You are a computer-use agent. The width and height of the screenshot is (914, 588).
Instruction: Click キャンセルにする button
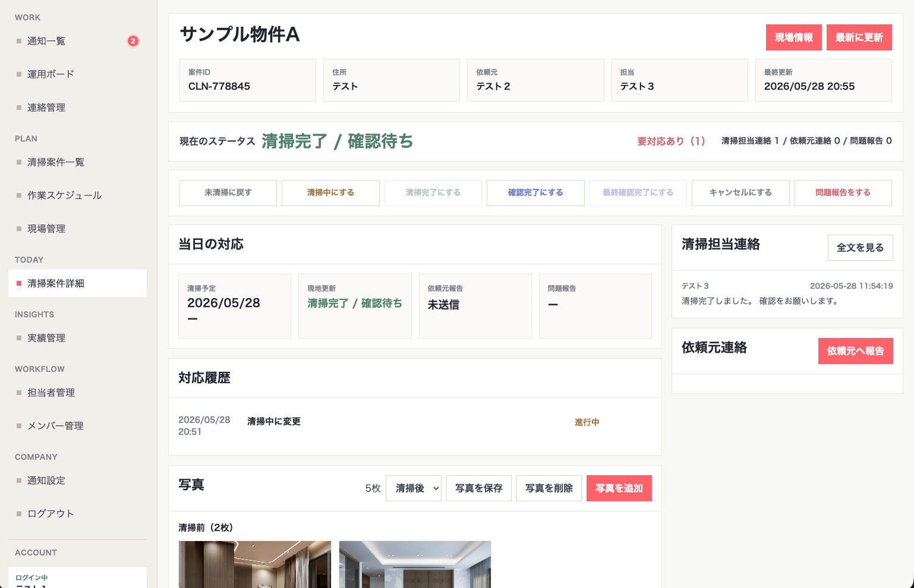point(740,193)
